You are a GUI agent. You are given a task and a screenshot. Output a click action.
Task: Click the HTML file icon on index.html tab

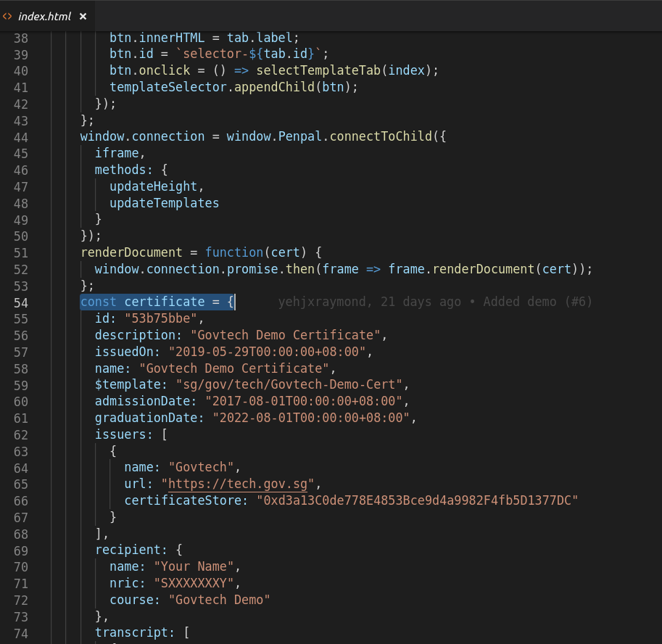click(7, 16)
